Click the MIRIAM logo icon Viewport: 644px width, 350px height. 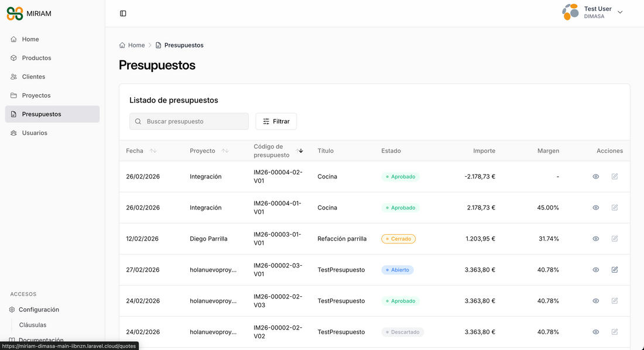15,13
